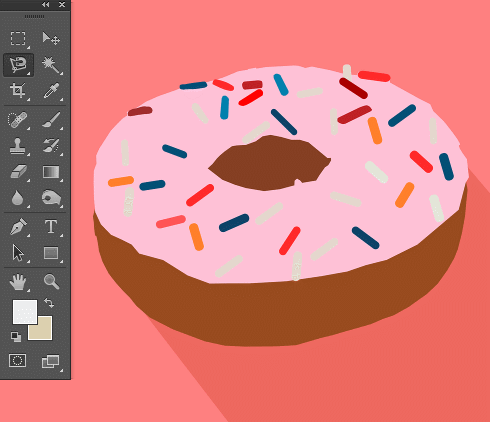Image resolution: width=490 pixels, height=422 pixels.
Task: Select the Rectangle shape tool
Action: (51, 253)
